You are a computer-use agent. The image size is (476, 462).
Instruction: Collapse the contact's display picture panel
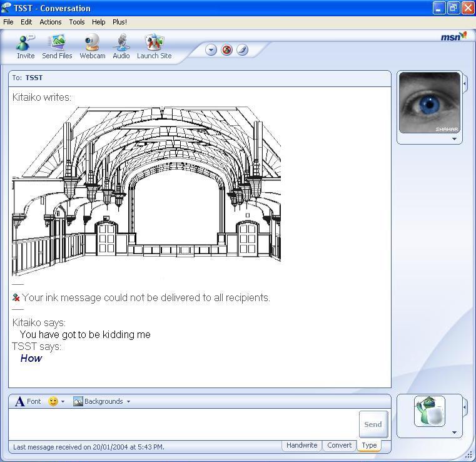(x=465, y=83)
